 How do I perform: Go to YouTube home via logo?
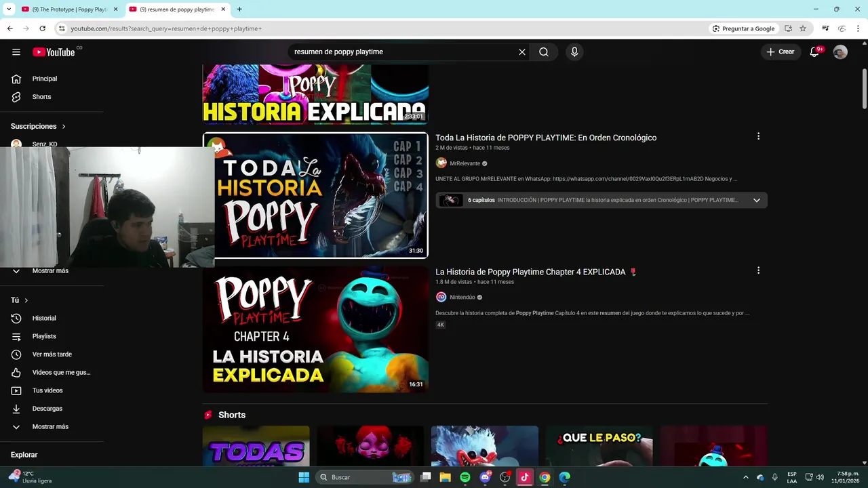[54, 52]
